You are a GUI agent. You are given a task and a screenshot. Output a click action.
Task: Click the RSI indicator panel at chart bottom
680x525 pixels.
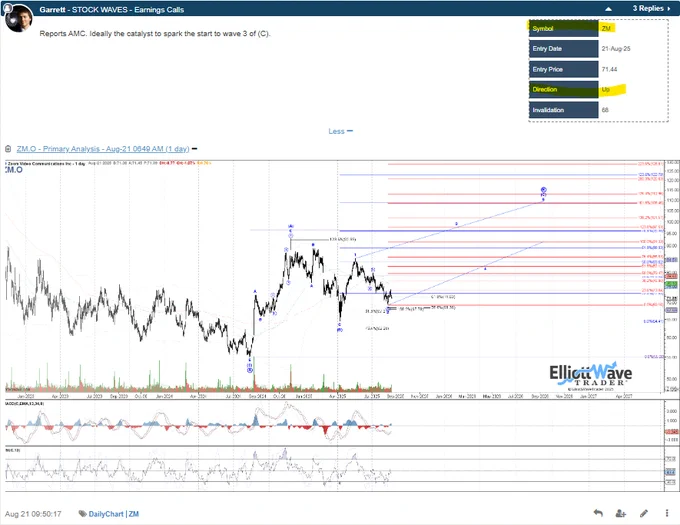334,470
